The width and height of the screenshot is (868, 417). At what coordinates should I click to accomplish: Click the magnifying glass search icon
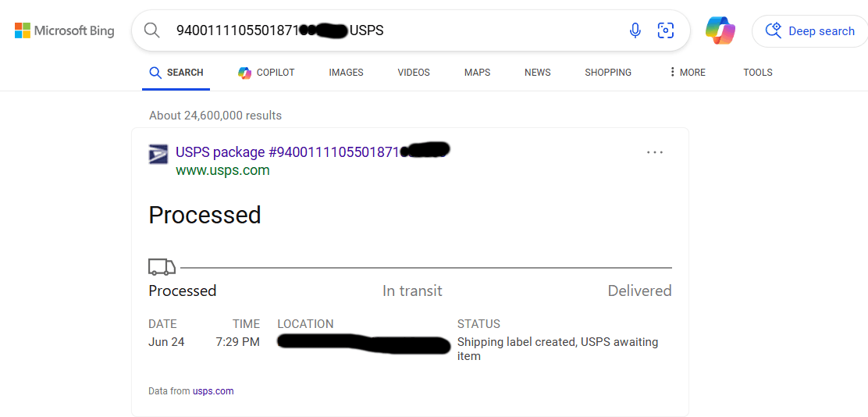click(x=151, y=30)
